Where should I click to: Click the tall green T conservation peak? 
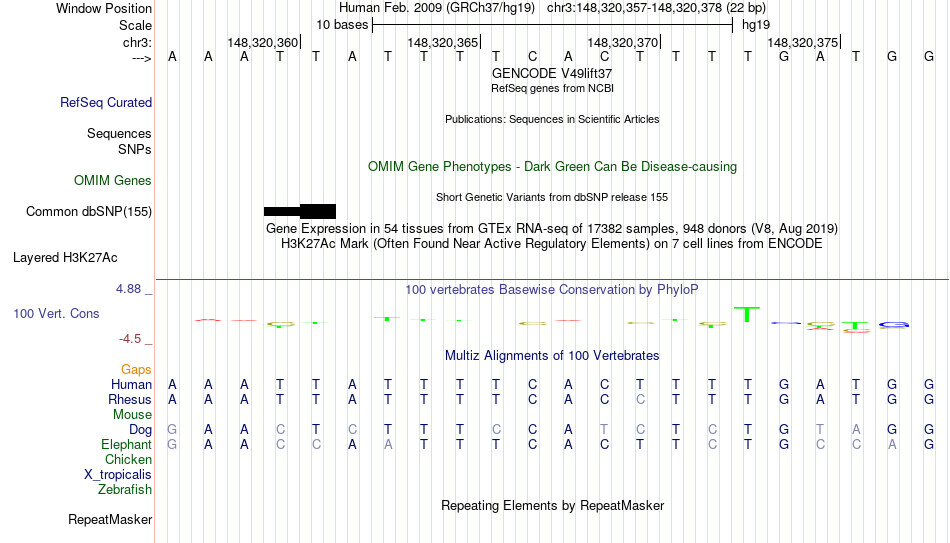coord(747,315)
